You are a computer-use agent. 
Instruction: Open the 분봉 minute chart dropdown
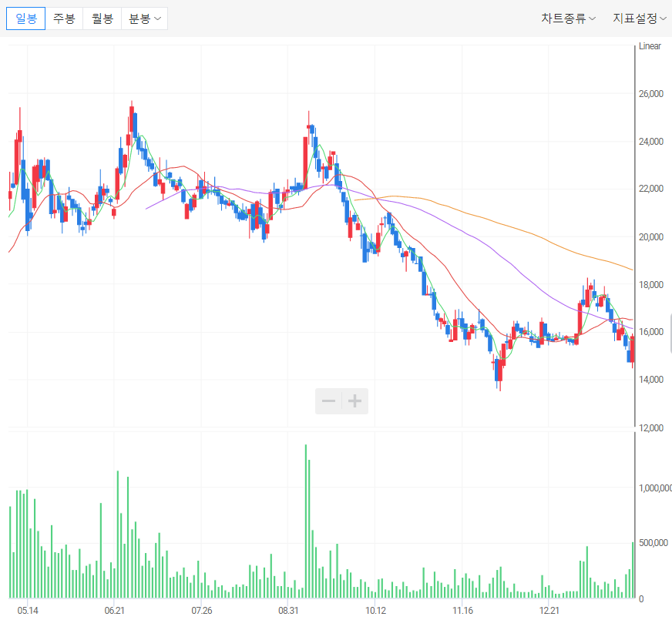tap(144, 18)
